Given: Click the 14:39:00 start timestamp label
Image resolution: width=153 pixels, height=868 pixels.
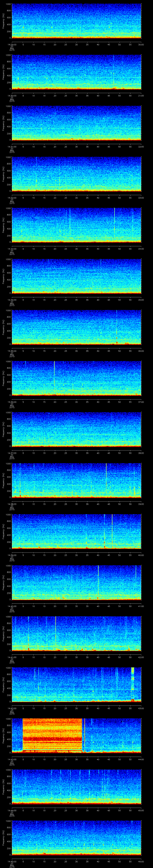Looking at the screenshot, I should (x=12, y=555).
